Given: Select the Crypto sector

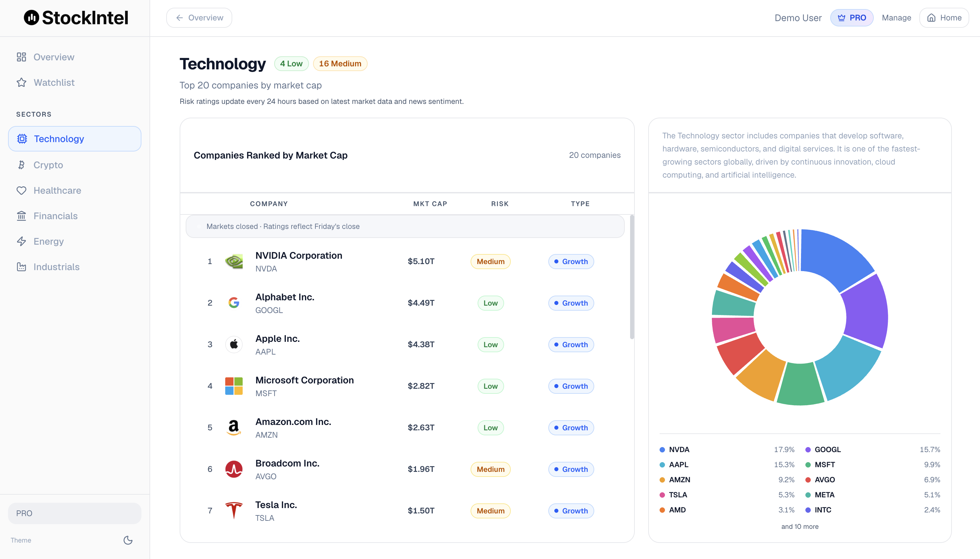Looking at the screenshot, I should [74, 165].
